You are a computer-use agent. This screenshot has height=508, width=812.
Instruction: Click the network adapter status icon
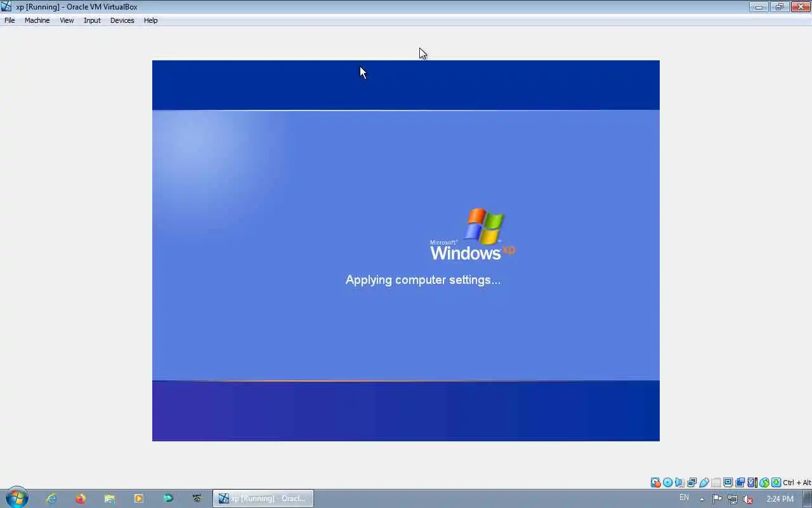pyautogui.click(x=691, y=483)
